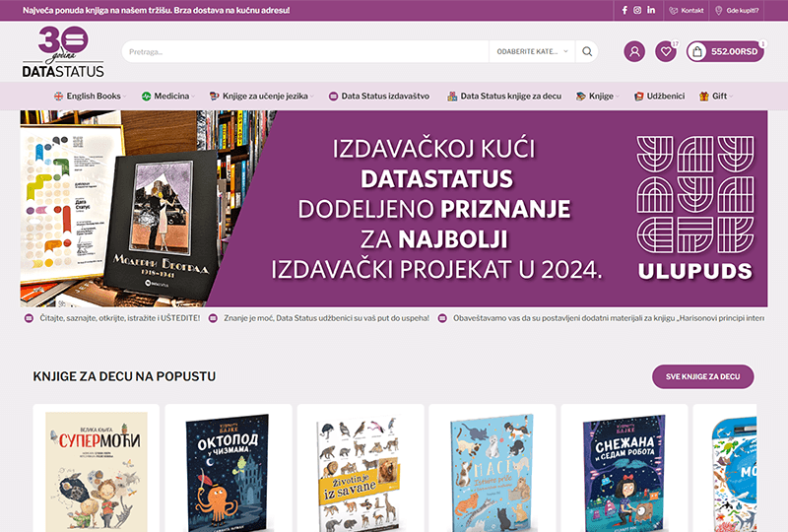The width and height of the screenshot is (788, 532).
Task: Click the bullet icon before Obaveštavamo vas
Action: pyautogui.click(x=442, y=318)
